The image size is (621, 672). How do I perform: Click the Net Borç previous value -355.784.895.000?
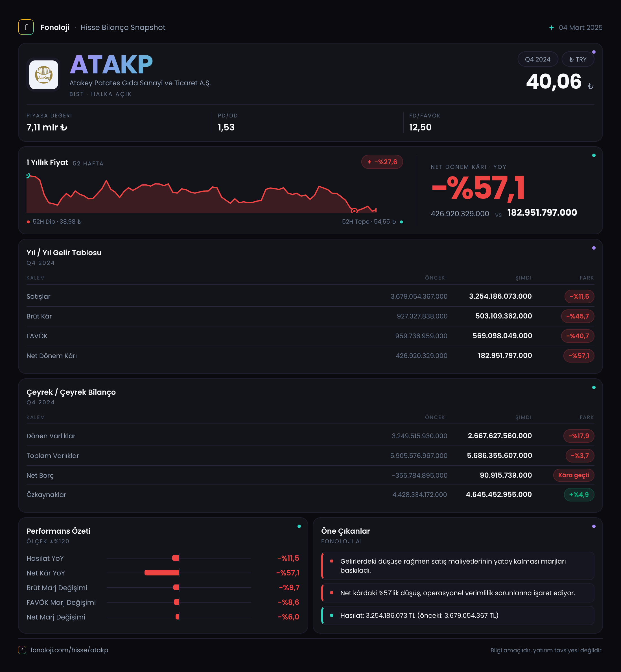(x=419, y=475)
